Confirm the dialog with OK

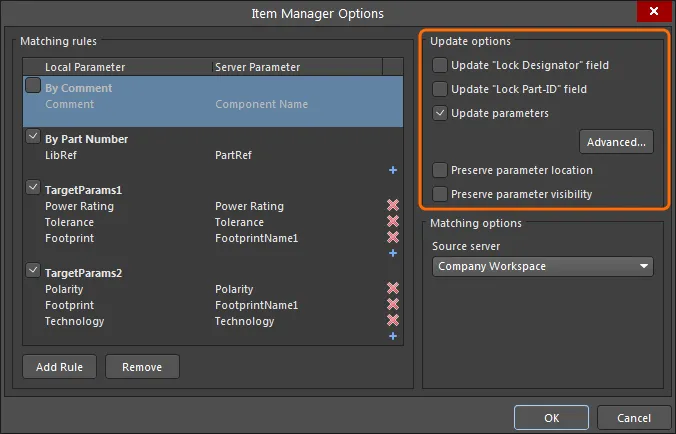pyautogui.click(x=551, y=418)
